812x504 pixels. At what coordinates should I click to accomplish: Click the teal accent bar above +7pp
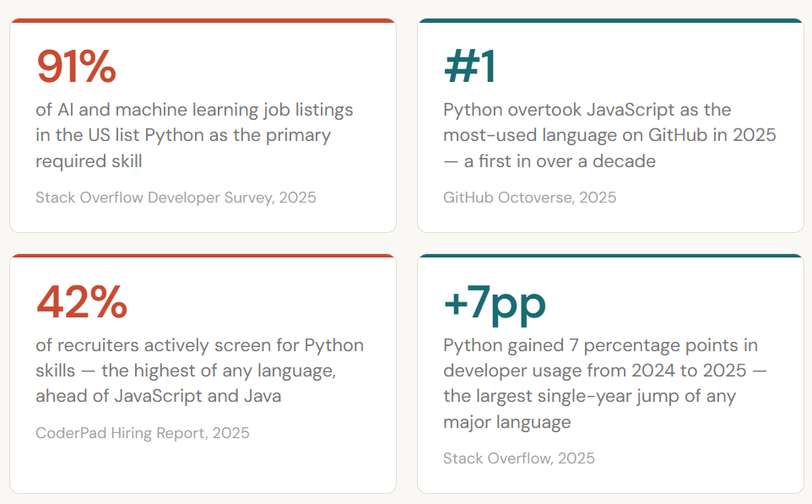tap(610, 256)
